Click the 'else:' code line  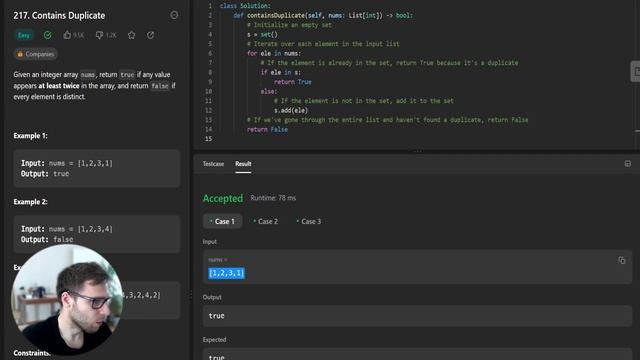point(269,91)
